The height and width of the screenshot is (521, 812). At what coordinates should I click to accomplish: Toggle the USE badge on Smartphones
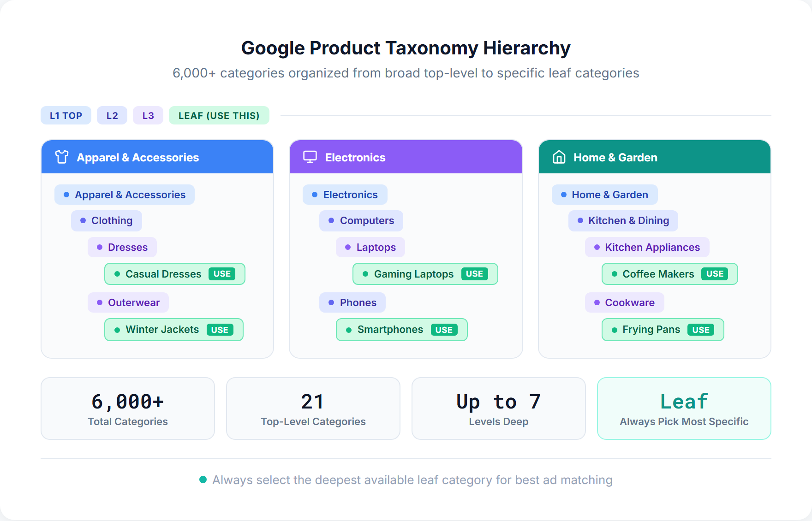click(x=444, y=330)
